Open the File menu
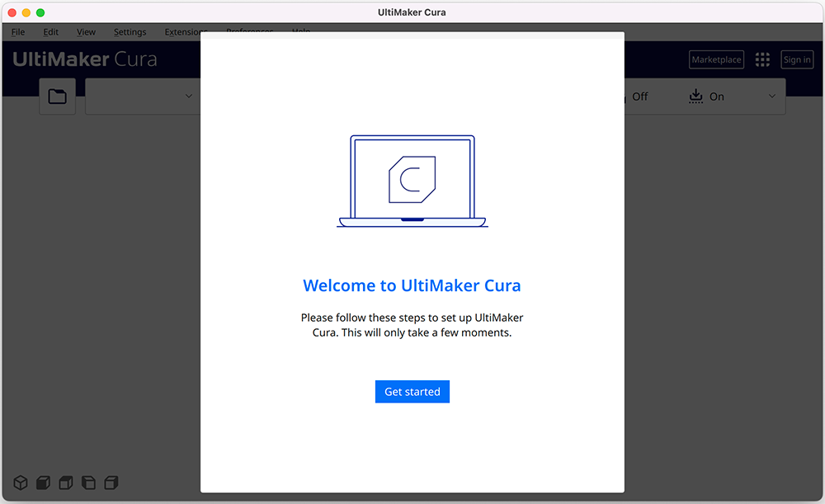 tap(17, 31)
